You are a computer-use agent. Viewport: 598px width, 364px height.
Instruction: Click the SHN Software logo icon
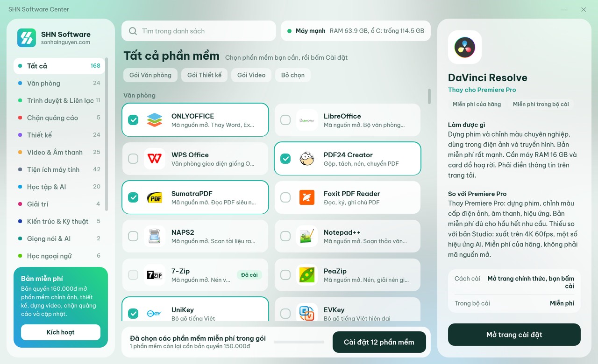tap(27, 38)
